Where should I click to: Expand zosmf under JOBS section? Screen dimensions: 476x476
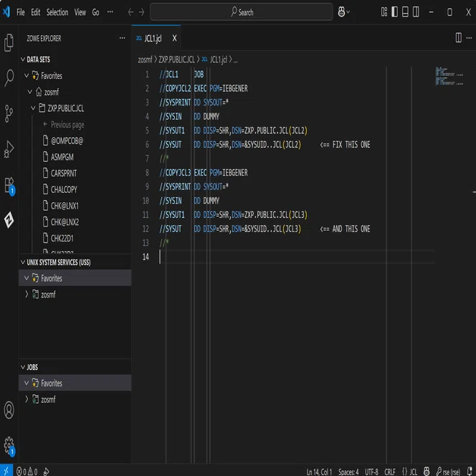27,399
